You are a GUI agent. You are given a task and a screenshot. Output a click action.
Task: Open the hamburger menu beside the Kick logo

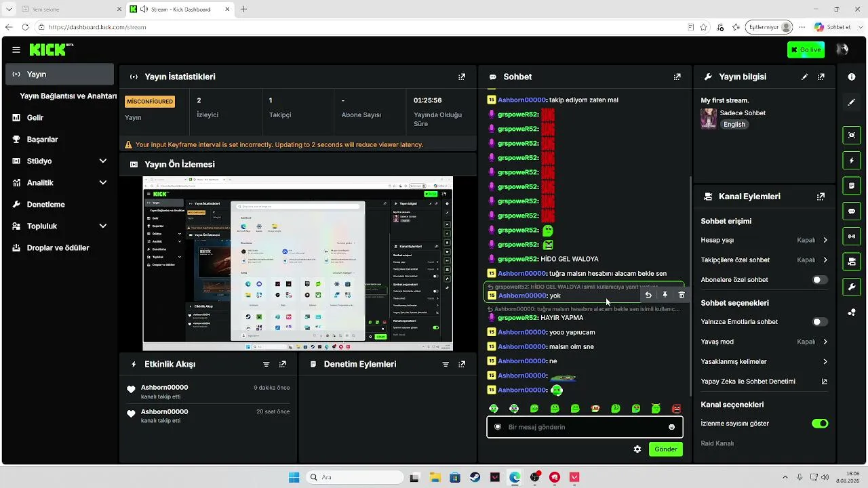16,49
